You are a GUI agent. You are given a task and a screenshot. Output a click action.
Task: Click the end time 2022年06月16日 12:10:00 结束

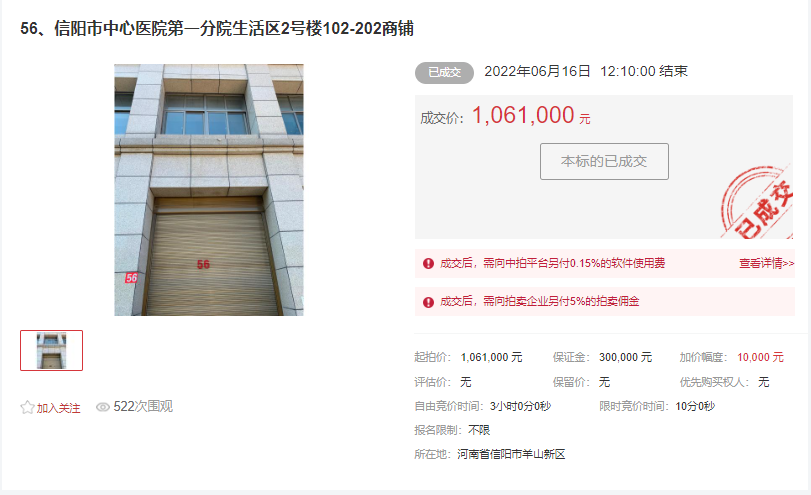point(586,71)
